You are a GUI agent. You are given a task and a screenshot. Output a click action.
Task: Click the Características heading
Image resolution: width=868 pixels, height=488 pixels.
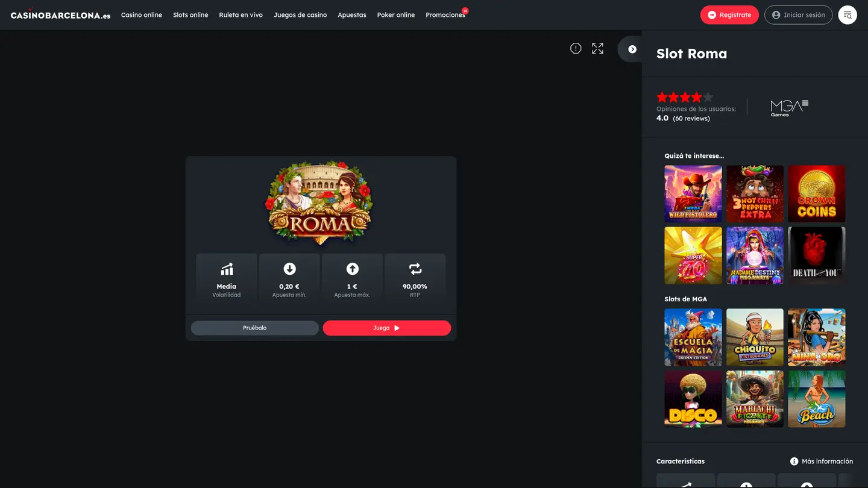(681, 461)
